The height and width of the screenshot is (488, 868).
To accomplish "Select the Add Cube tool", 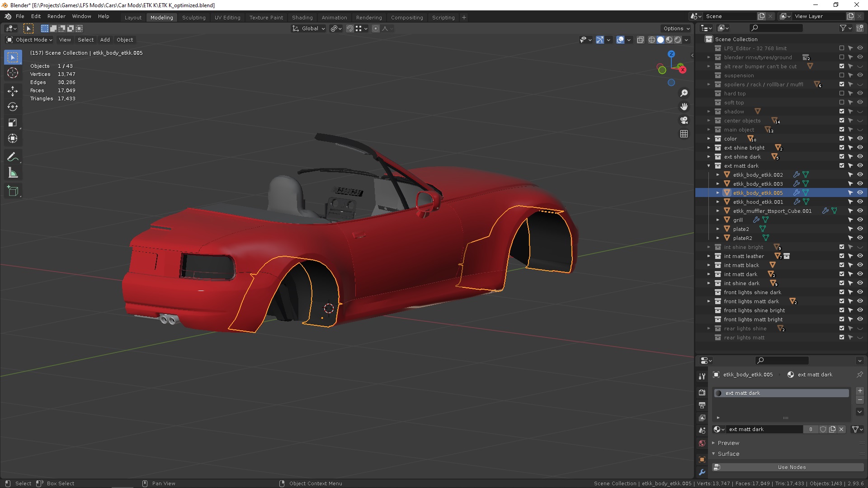I will coord(13,191).
